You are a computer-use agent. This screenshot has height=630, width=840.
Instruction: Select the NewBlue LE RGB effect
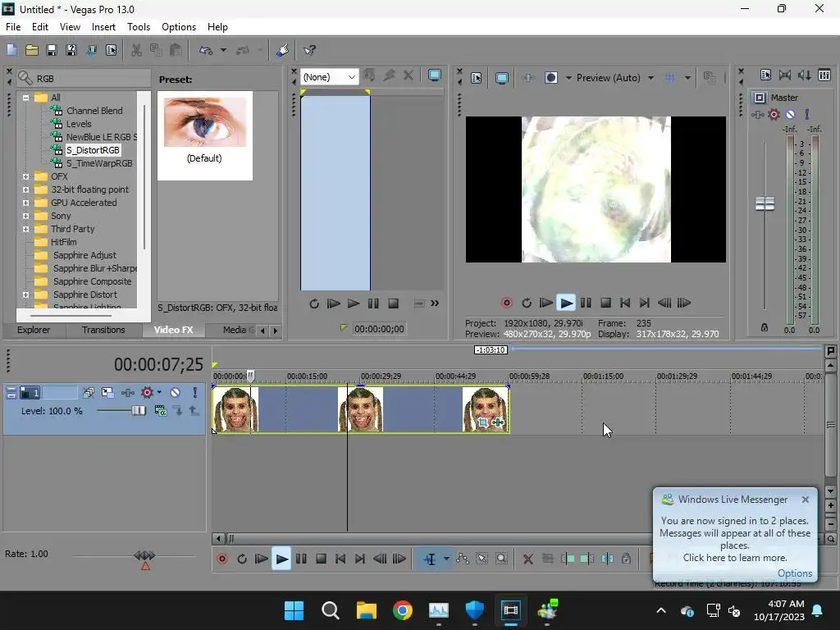click(x=101, y=137)
